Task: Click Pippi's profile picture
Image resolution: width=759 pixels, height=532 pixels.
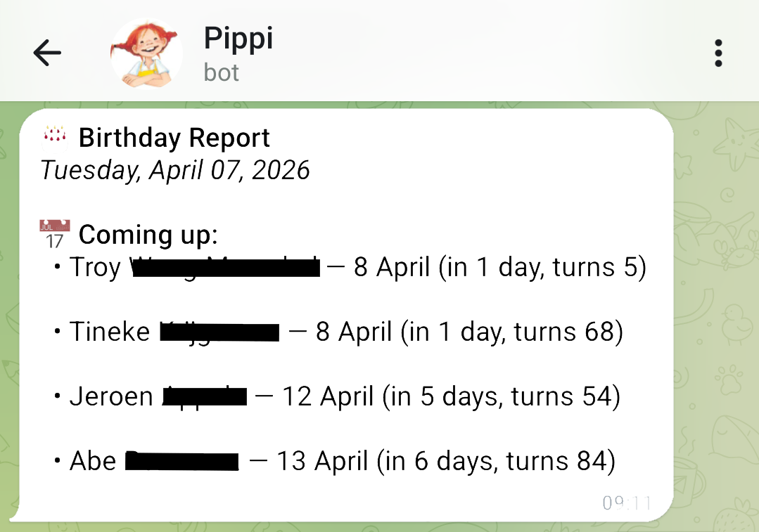Action: (144, 52)
